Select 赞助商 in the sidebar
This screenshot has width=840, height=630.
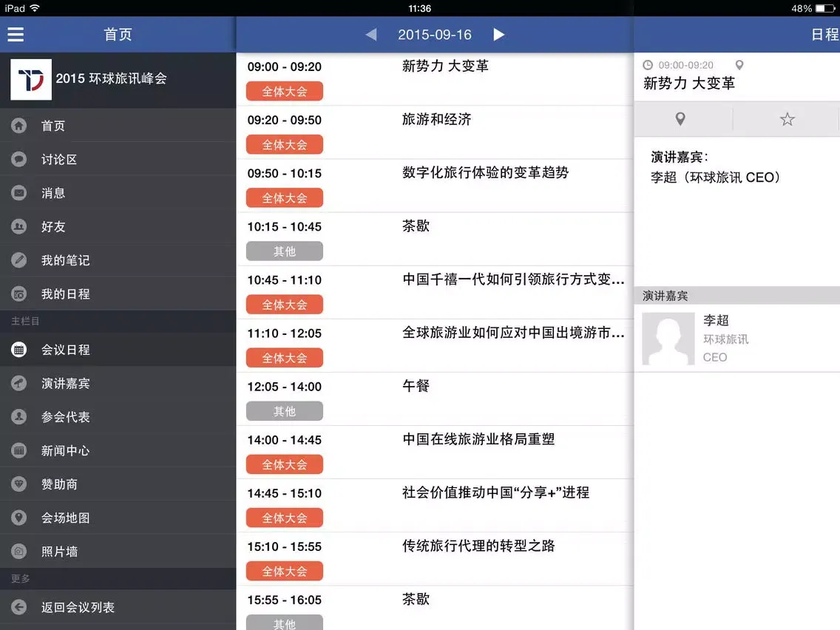point(118,484)
